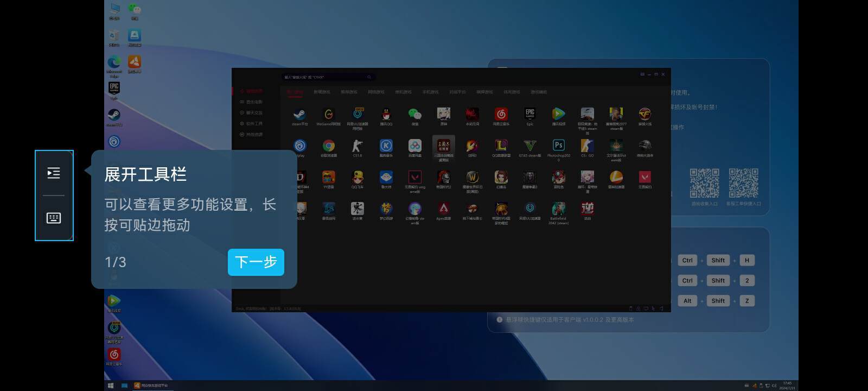
Task: Open the WeChat desktop shortcut
Action: [135, 10]
